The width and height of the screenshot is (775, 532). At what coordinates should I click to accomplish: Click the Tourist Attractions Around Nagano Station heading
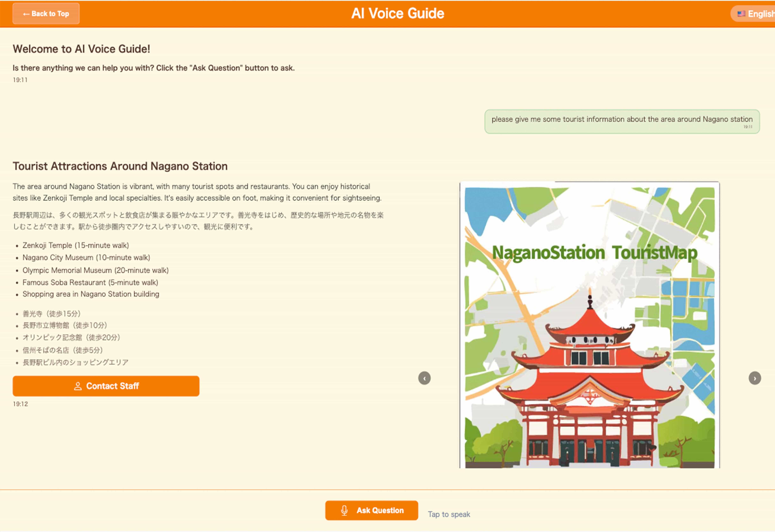[120, 166]
